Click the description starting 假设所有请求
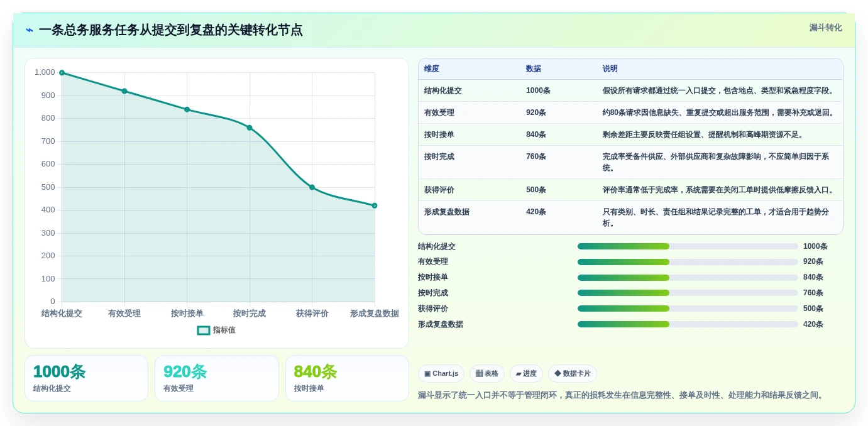 [x=720, y=90]
